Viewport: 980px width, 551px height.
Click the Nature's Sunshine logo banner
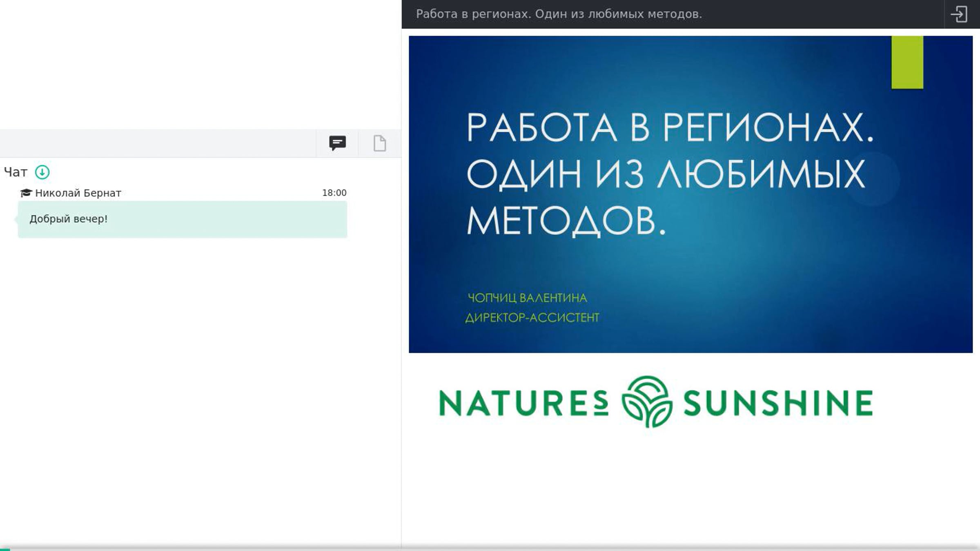(656, 402)
